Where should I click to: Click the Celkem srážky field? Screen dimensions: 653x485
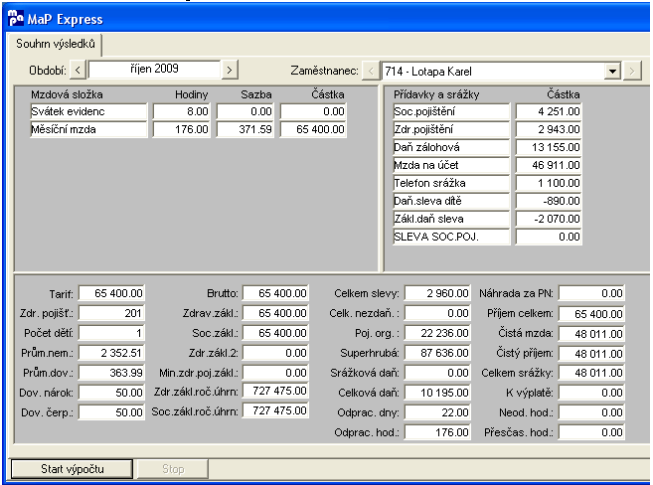click(x=591, y=373)
